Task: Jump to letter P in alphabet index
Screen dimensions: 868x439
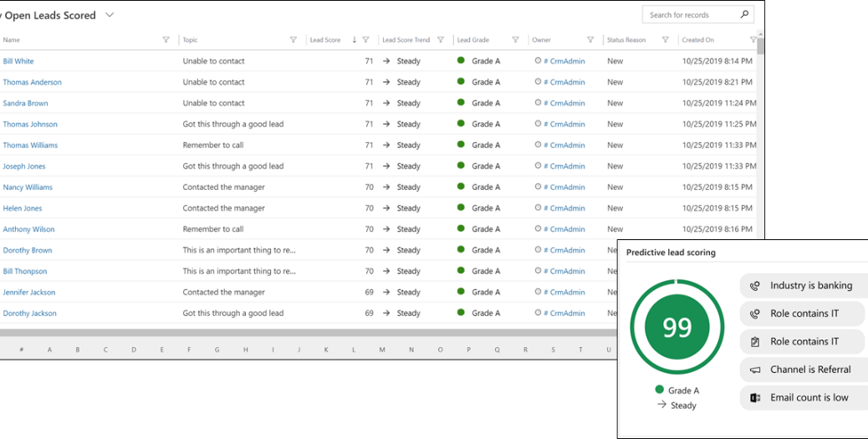Action: point(469,350)
